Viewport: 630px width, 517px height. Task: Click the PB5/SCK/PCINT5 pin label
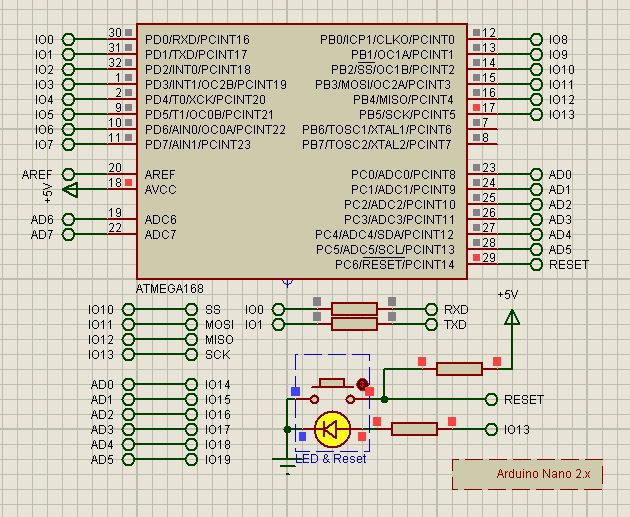(407, 115)
